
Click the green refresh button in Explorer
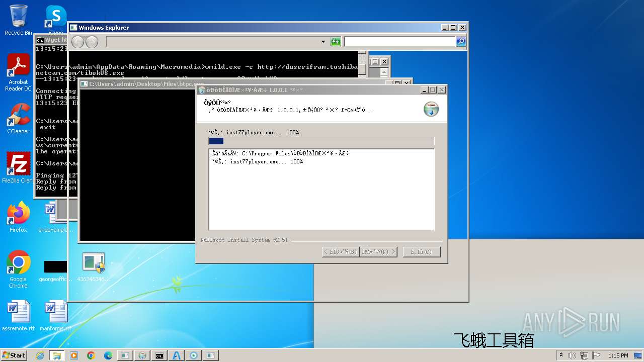(x=336, y=42)
